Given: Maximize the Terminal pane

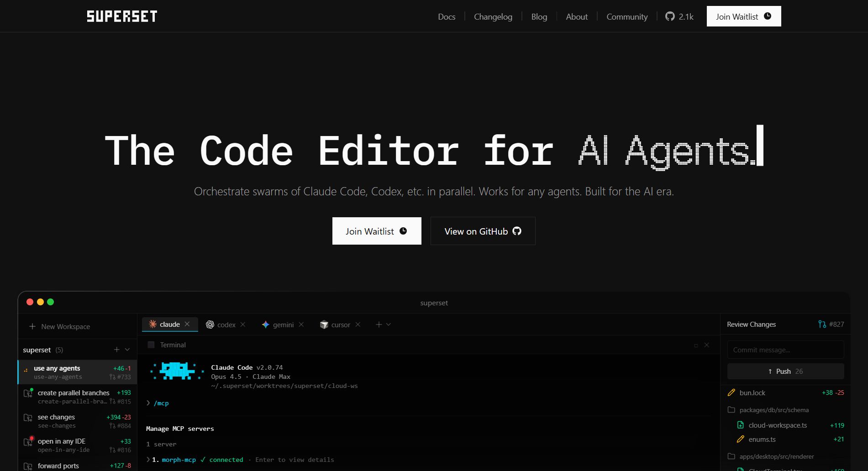Looking at the screenshot, I should (696, 345).
